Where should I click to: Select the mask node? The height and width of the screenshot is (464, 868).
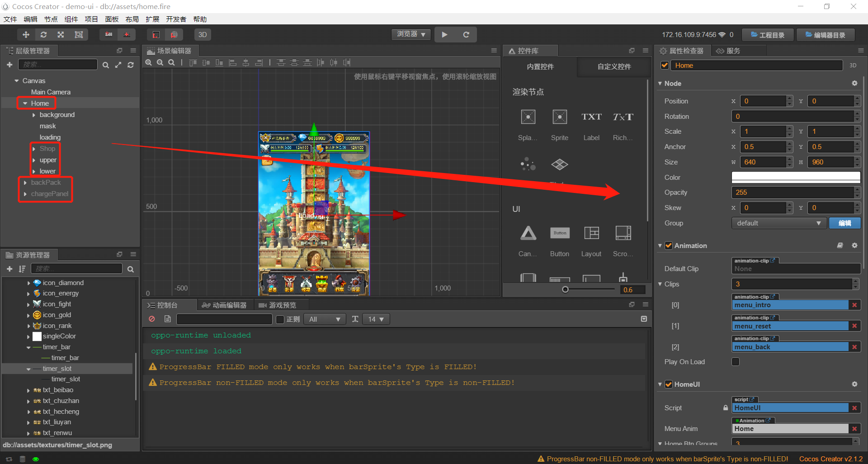[47, 126]
